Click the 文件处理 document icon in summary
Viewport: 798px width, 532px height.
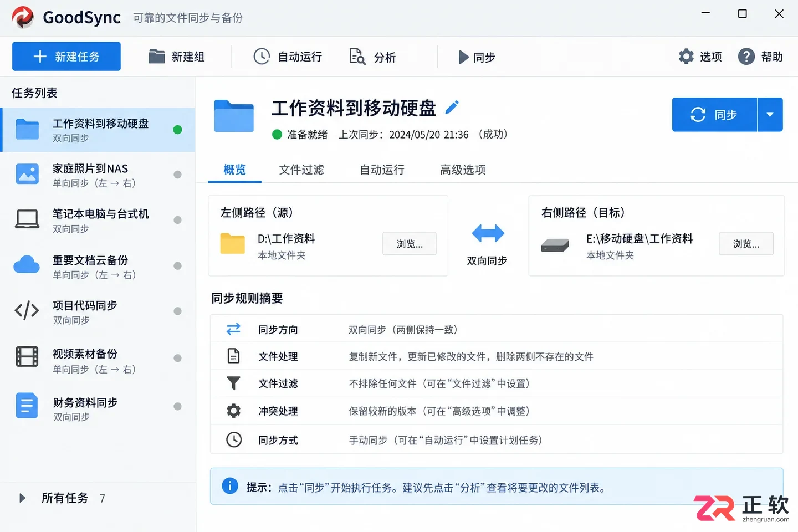(234, 356)
